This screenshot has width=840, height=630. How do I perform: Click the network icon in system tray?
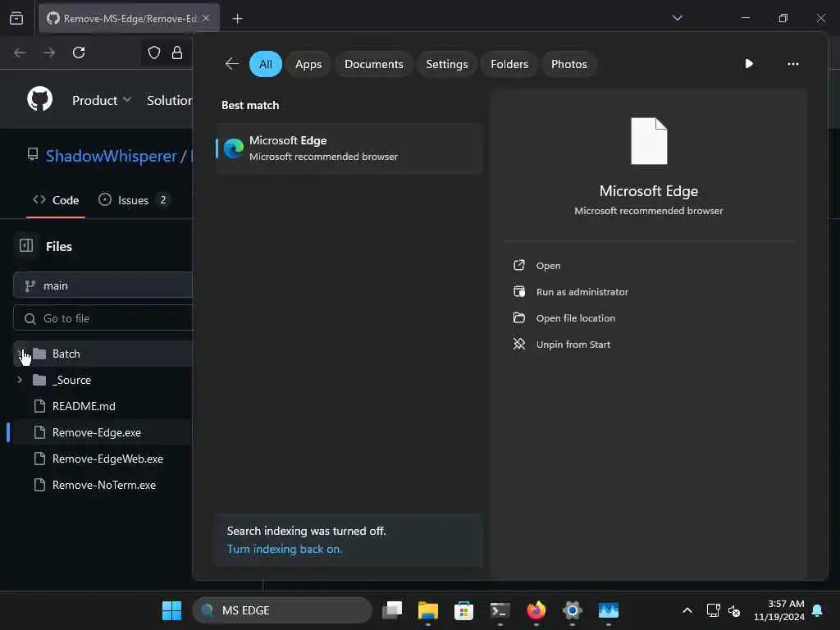pos(713,610)
